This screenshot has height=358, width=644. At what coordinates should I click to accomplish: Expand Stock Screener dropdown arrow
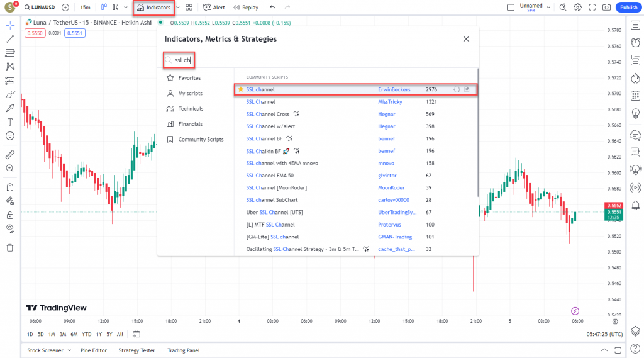pyautogui.click(x=69, y=350)
